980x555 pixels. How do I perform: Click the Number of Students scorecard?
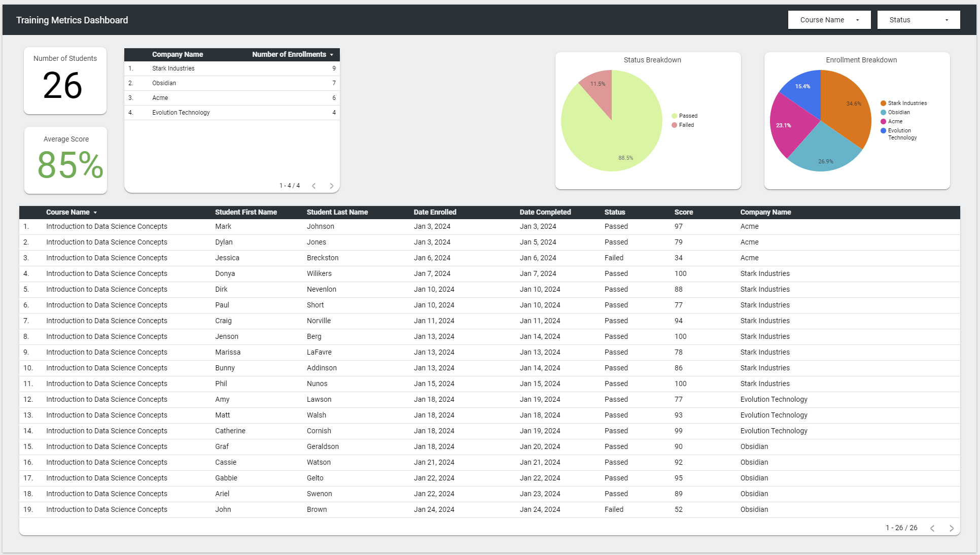(65, 81)
